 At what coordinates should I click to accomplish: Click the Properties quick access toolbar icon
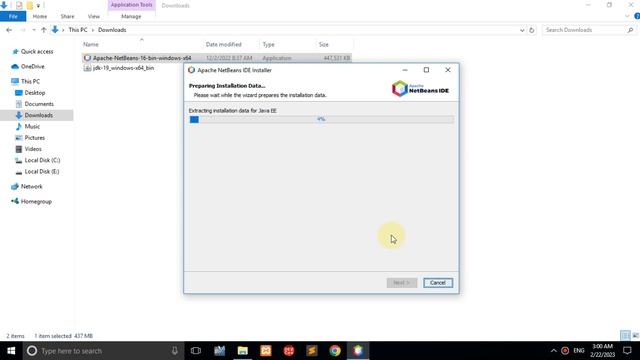(19, 5)
